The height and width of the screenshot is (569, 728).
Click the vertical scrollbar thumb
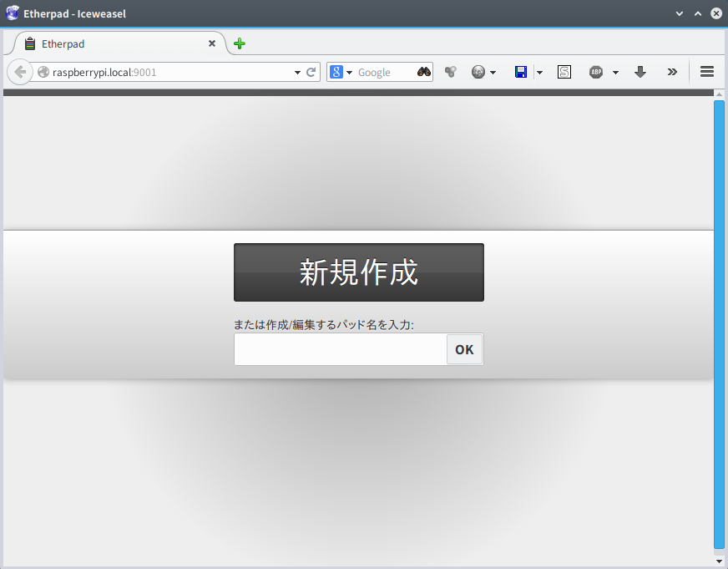[719, 324]
